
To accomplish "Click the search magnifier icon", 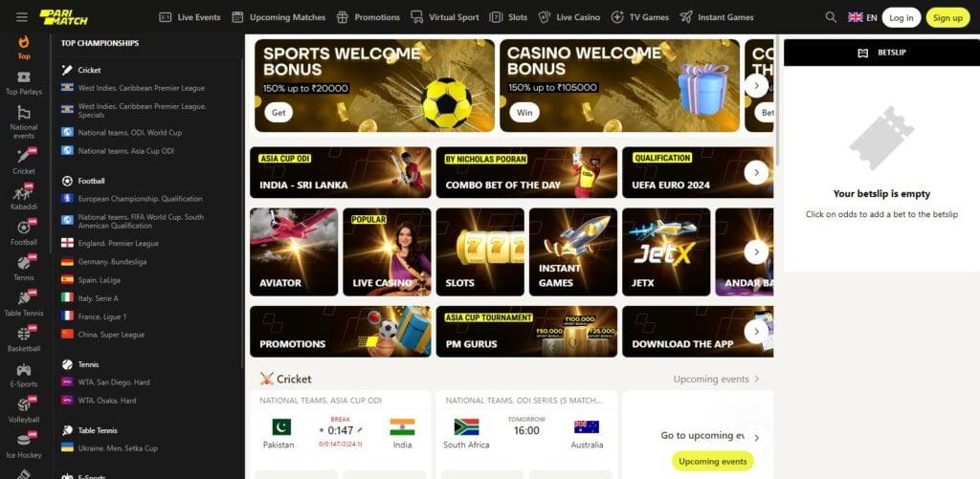I will (x=831, y=17).
